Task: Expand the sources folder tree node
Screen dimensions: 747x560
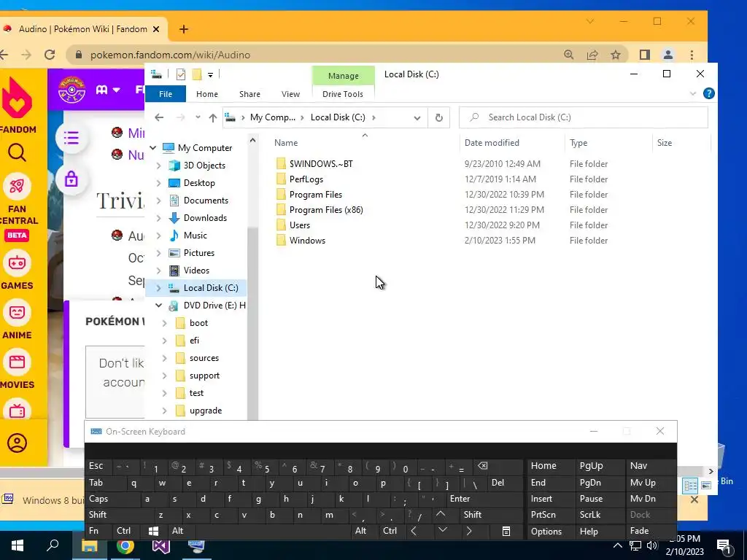Action: click(164, 358)
